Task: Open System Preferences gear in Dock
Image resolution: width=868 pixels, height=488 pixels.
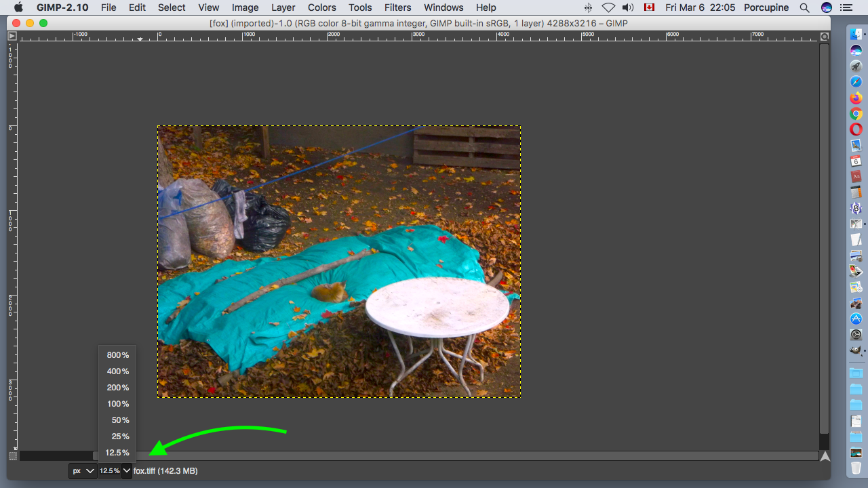Action: pyautogui.click(x=856, y=335)
